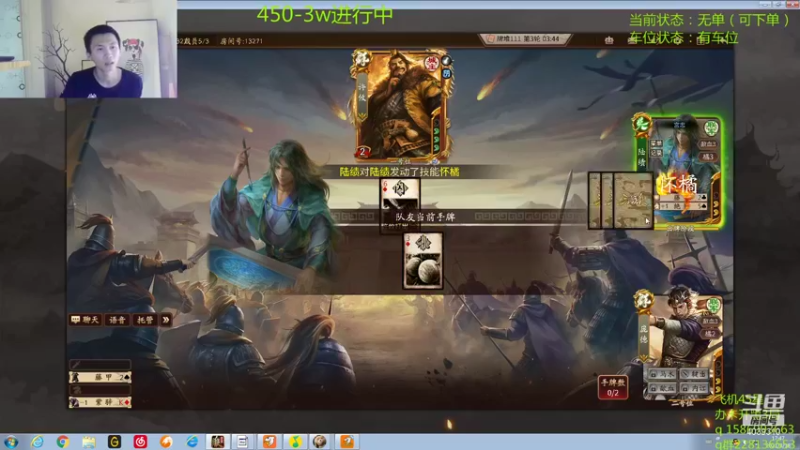Click the blue square icon beside 许褚
The width and height of the screenshot is (800, 450).
tap(446, 73)
